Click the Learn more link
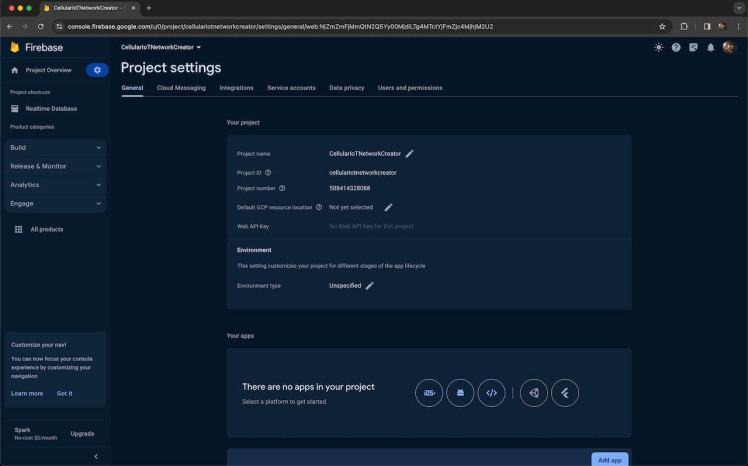 [x=27, y=394]
